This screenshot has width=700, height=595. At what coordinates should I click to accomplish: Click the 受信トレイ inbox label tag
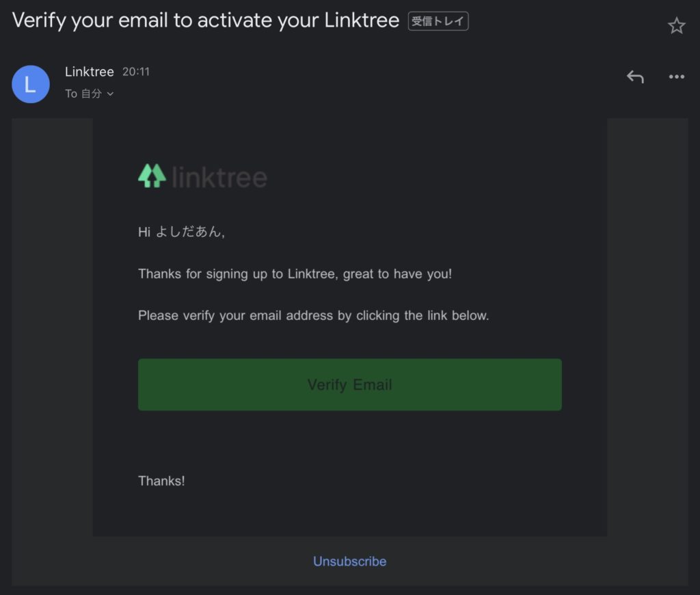438,21
